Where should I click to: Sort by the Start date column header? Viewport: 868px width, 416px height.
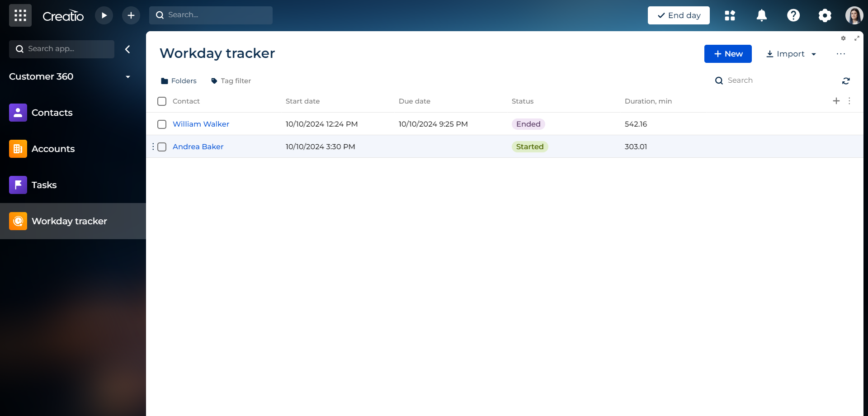coord(302,101)
